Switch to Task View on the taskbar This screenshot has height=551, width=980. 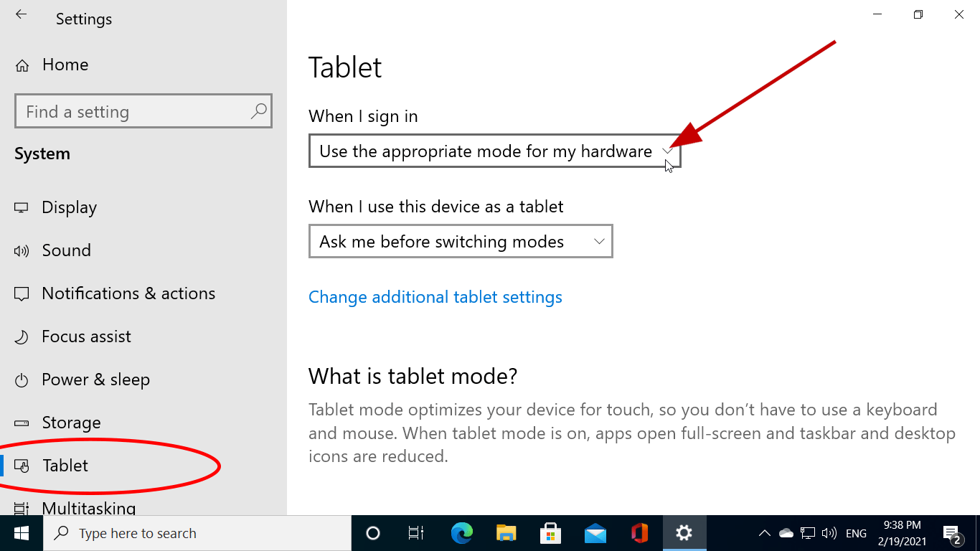417,533
